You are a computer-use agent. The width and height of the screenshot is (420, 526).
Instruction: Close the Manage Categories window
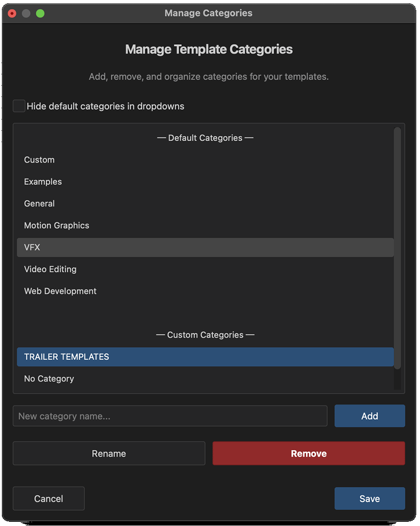(12, 14)
